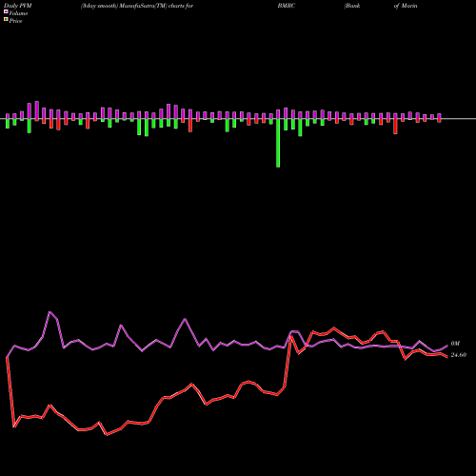Click the Price legend color swatch
This screenshot has height=476, width=476.
(x=6, y=20)
